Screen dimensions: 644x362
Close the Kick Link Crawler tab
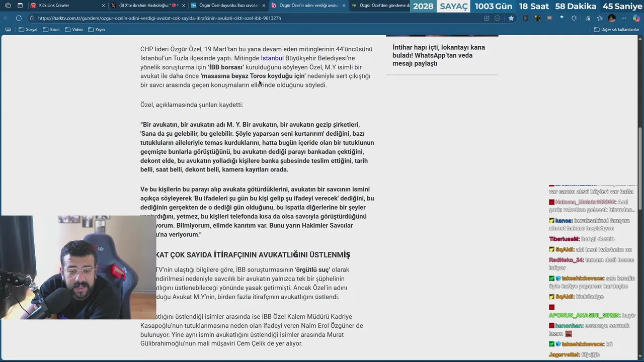click(103, 6)
